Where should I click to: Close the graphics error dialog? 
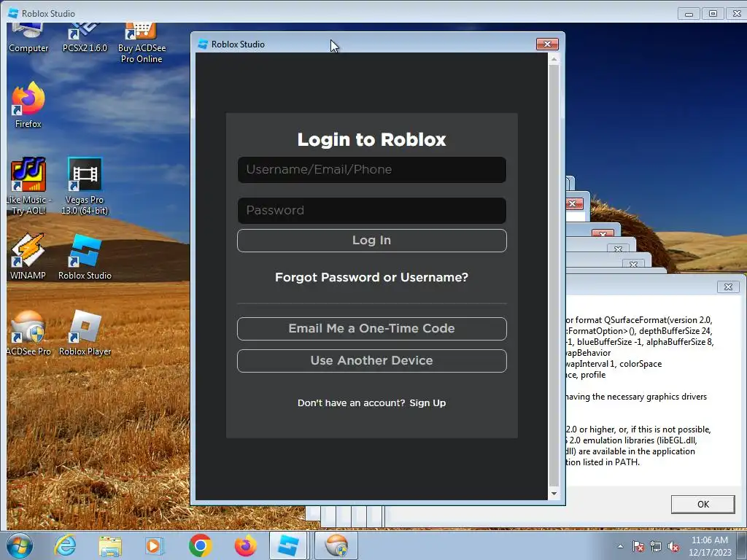click(728, 287)
